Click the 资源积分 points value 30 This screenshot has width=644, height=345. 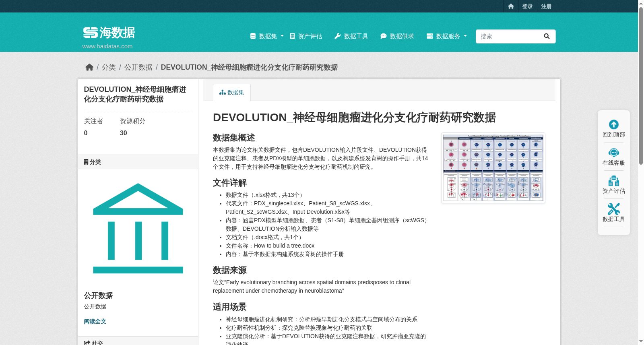pos(124,133)
